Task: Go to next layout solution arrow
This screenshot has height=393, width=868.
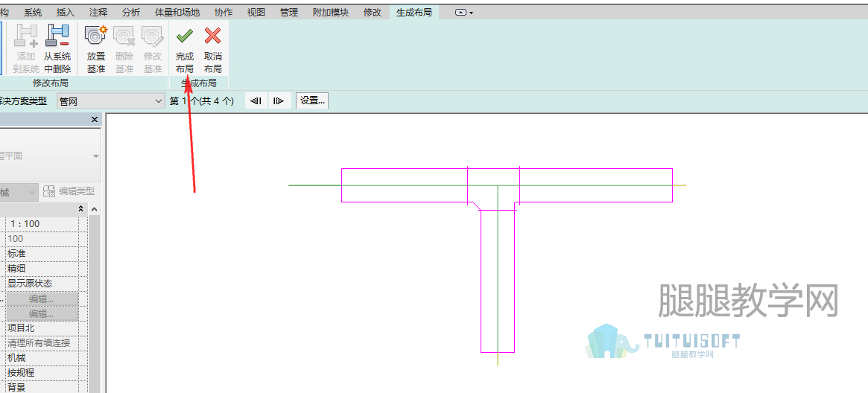Action: pyautogui.click(x=279, y=100)
